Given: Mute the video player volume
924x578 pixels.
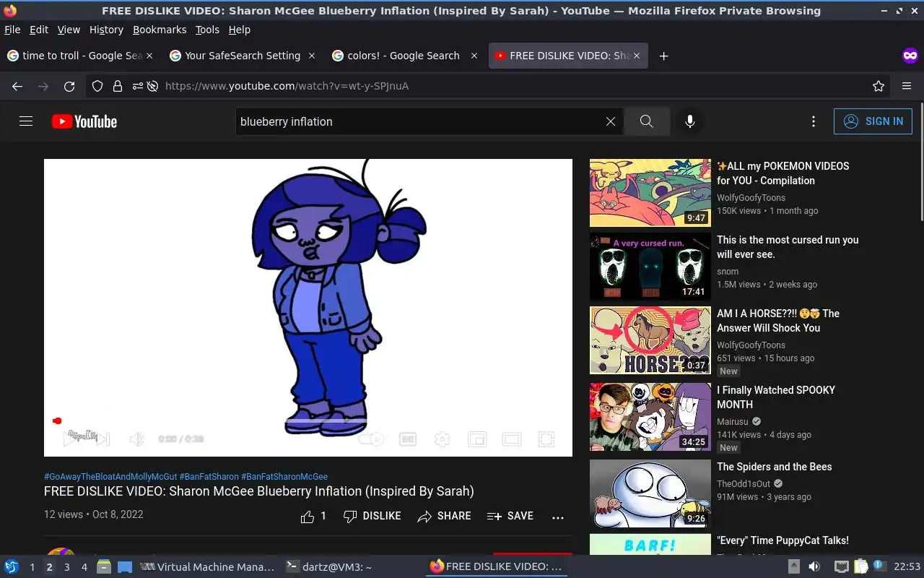Looking at the screenshot, I should point(136,439).
